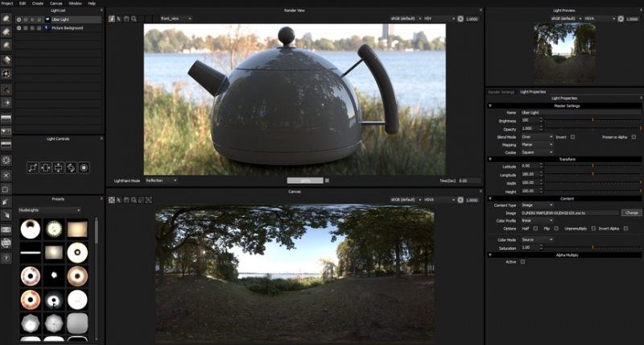This screenshot has height=345, width=644.
Task: Click the Name field containing Uber Light
Action: pyautogui.click(x=580, y=112)
